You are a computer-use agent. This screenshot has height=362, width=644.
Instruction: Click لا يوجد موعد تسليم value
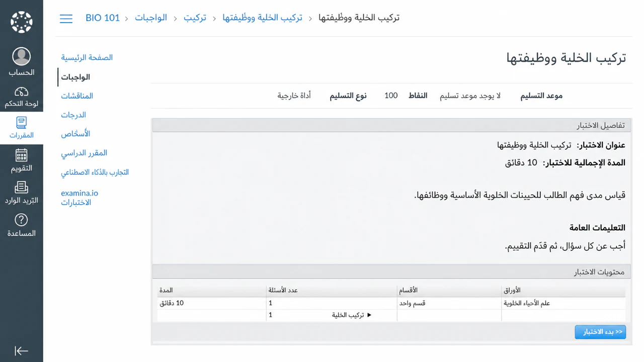(470, 96)
